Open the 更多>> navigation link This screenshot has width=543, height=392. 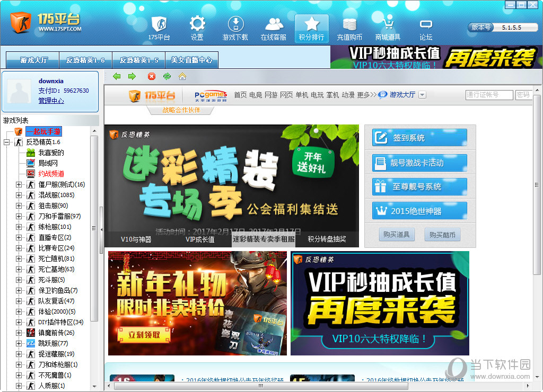[x=367, y=95]
